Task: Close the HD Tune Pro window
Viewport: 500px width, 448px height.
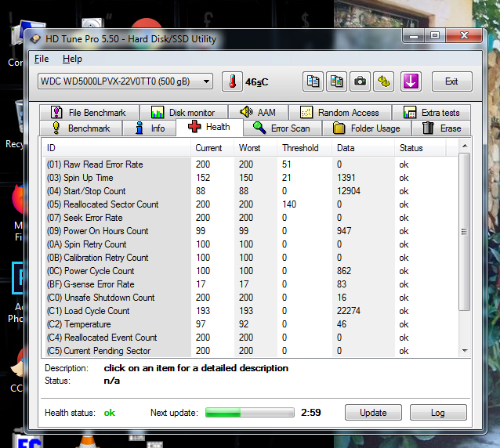Action: [x=464, y=36]
